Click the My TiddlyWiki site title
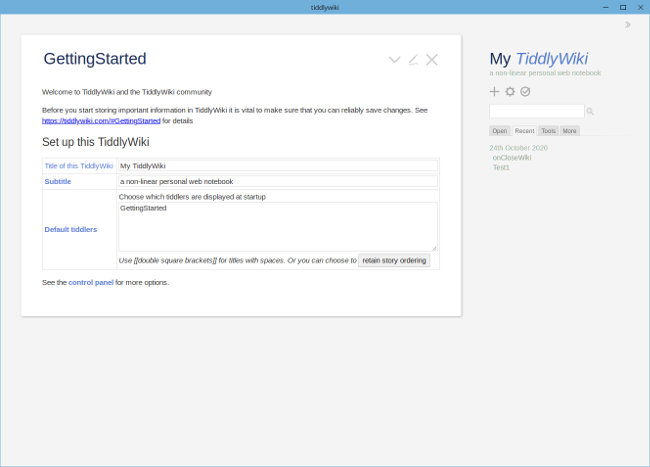 538,59
